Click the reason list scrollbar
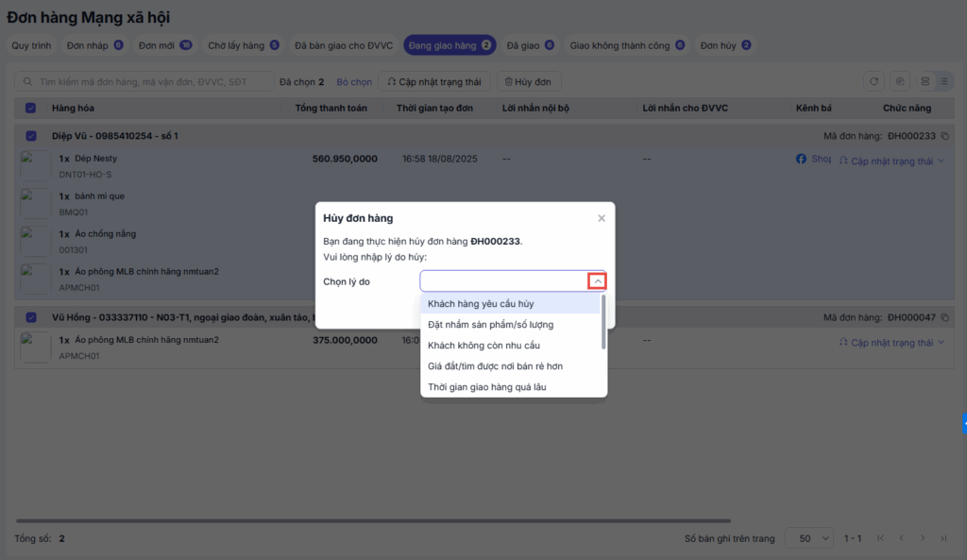 click(603, 322)
